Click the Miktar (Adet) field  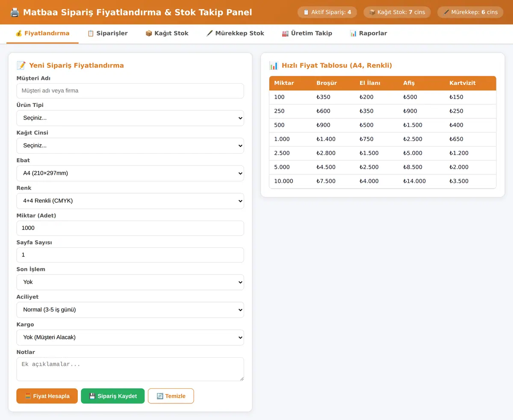130,228
